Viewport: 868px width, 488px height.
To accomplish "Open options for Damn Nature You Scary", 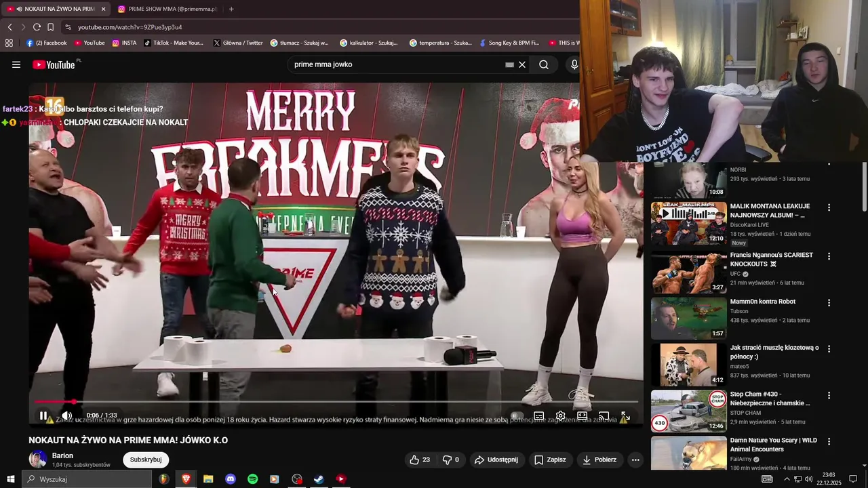I will (829, 442).
